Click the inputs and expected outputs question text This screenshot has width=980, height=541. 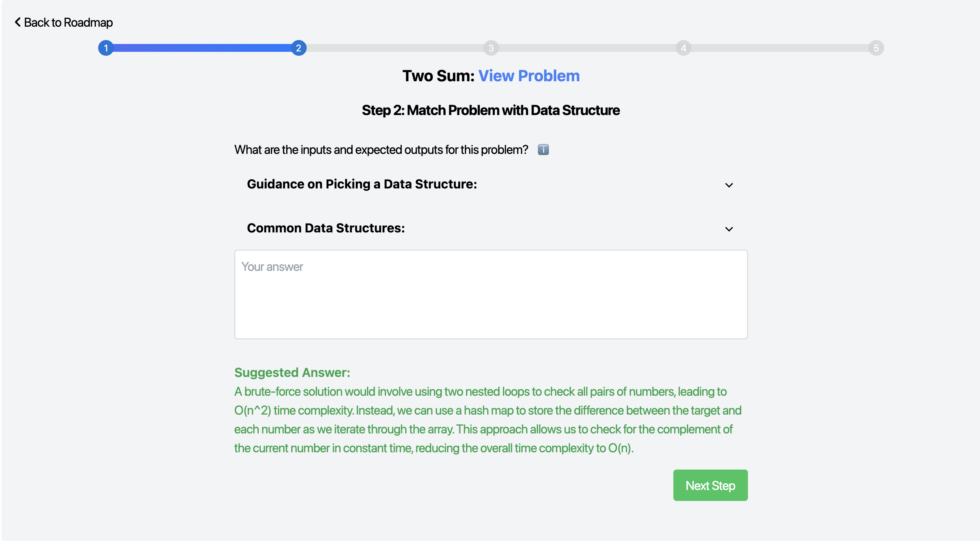point(381,150)
